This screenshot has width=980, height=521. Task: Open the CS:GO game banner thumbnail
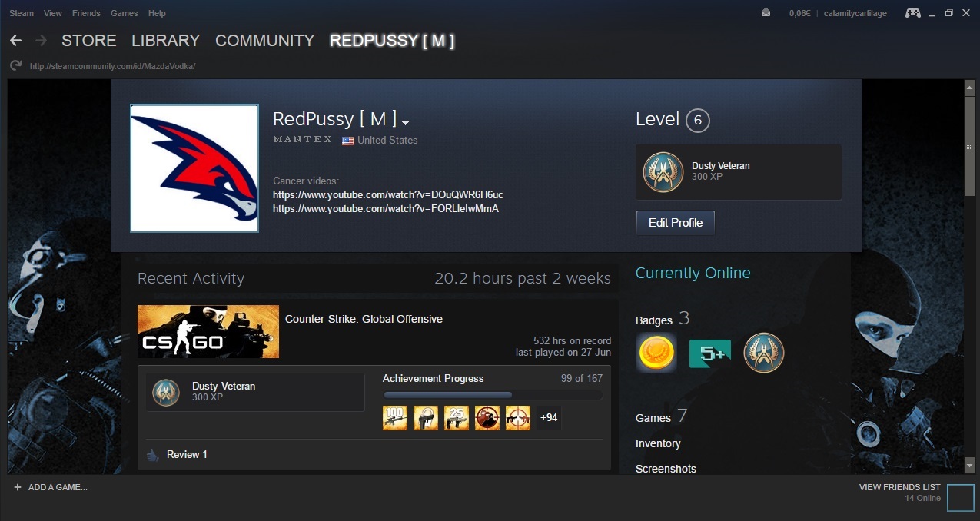(208, 331)
